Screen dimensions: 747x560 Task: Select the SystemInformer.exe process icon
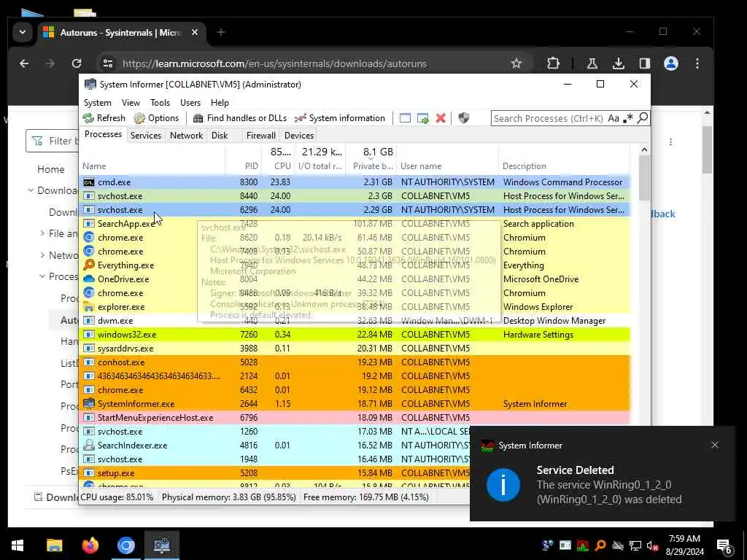[88, 404]
